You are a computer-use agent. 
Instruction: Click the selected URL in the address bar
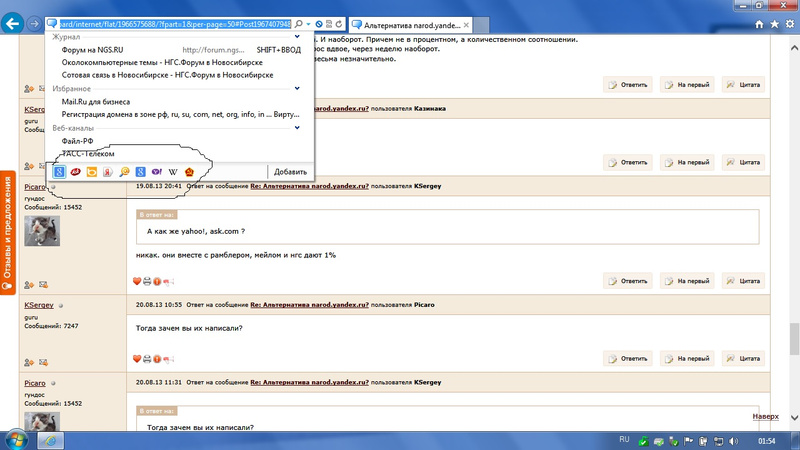175,24
